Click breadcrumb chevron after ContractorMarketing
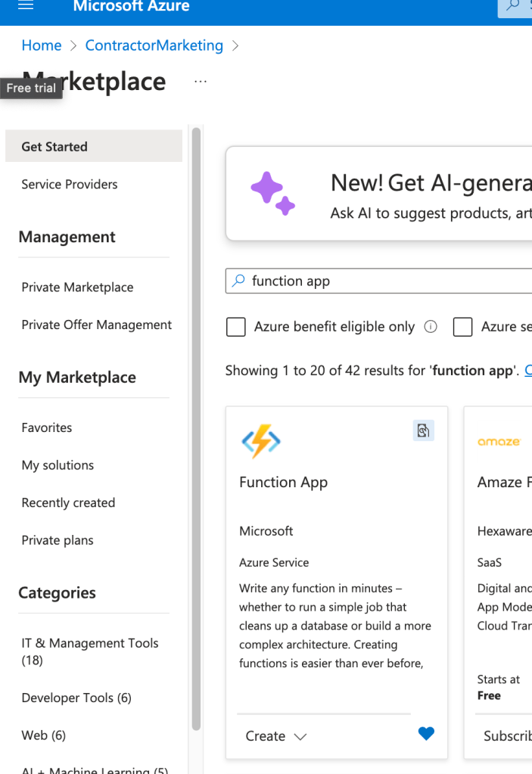The image size is (532, 774). pyautogui.click(x=235, y=45)
